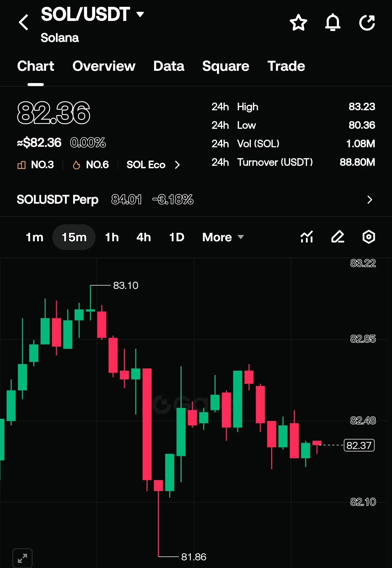
Task: Tap the -3.18% Perp change
Action: pyautogui.click(x=173, y=200)
